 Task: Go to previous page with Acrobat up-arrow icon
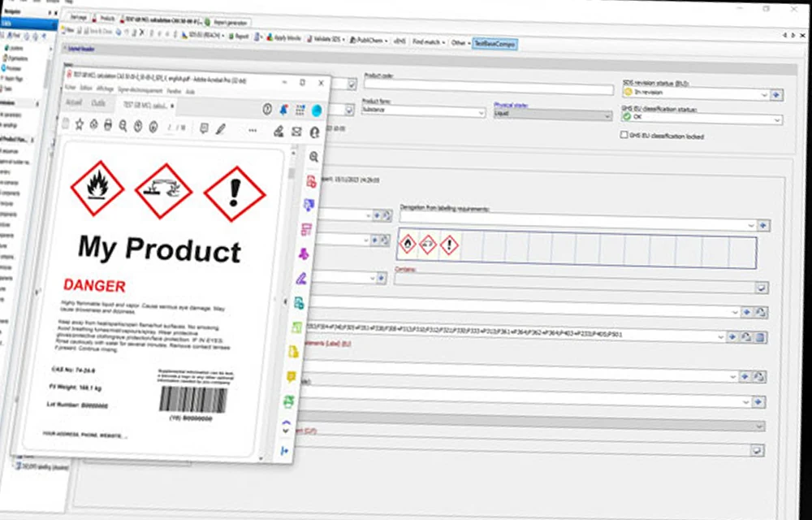pyautogui.click(x=138, y=127)
